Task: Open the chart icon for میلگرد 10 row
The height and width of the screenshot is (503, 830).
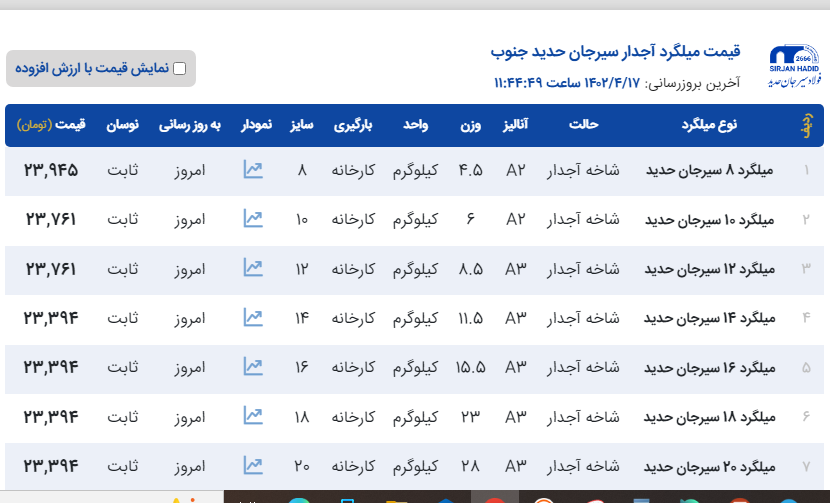Action: coord(252,219)
